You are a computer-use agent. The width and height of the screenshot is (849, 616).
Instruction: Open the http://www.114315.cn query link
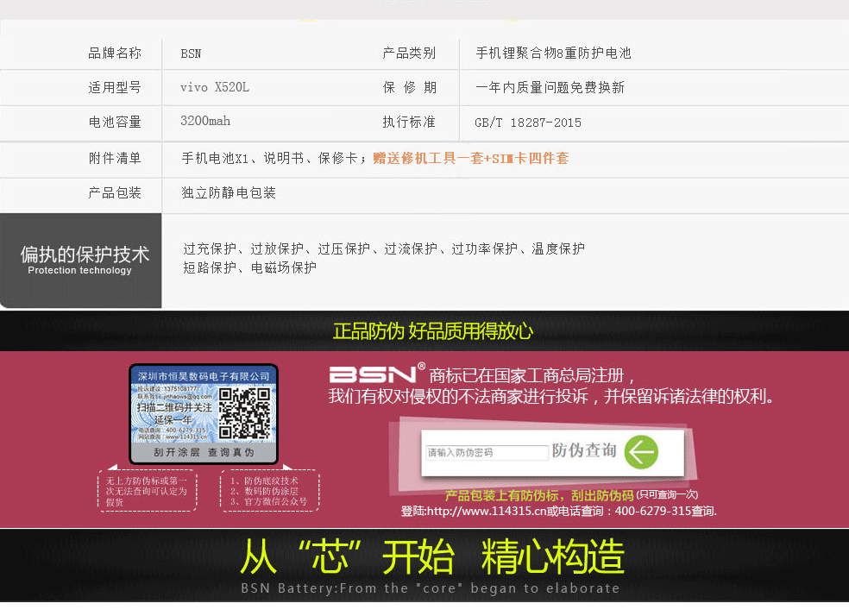(487, 511)
